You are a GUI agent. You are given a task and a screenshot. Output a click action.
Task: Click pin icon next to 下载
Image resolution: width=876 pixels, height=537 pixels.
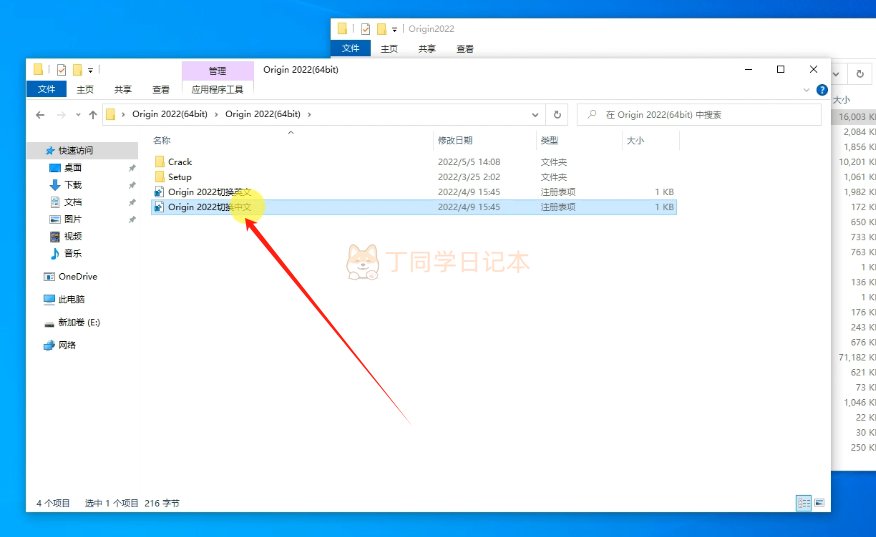tap(132, 185)
